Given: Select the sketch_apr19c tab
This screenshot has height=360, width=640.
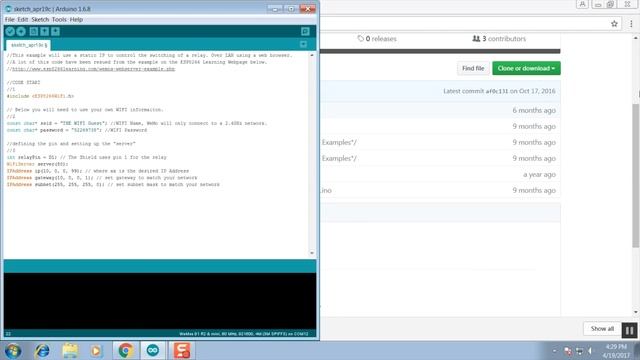Looking at the screenshot, I should pos(28,45).
